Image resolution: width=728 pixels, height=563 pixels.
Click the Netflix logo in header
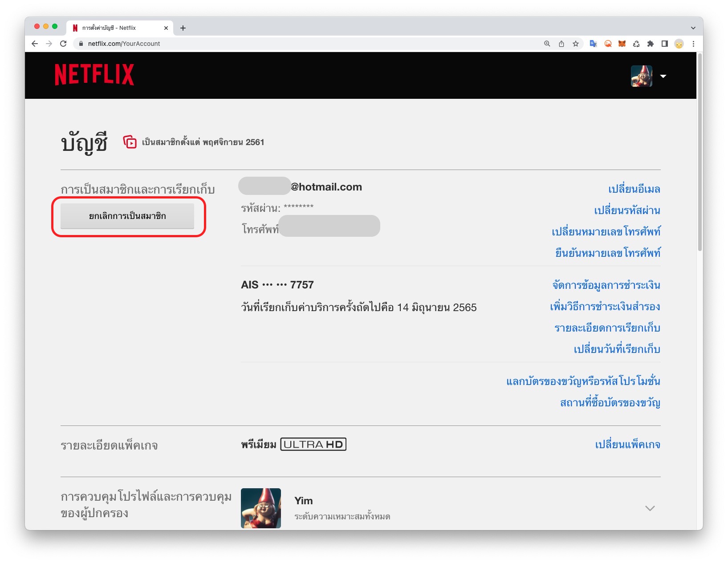(94, 75)
